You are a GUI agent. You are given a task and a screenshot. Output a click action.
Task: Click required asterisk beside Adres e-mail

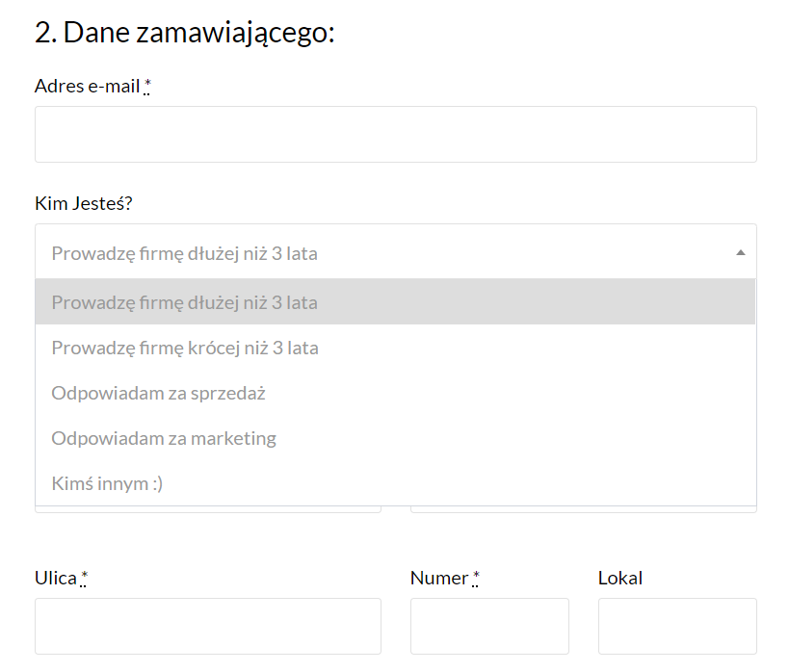tap(148, 87)
